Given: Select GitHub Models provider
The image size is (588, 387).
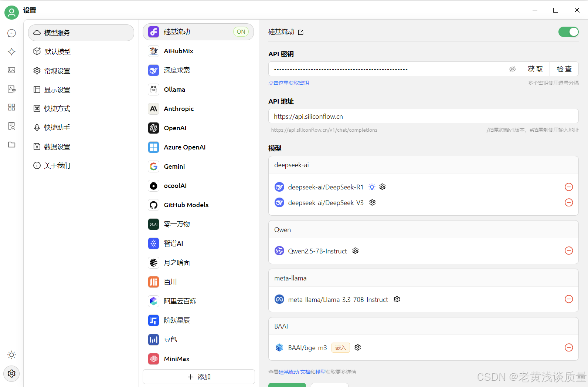Looking at the screenshot, I should pos(198,205).
